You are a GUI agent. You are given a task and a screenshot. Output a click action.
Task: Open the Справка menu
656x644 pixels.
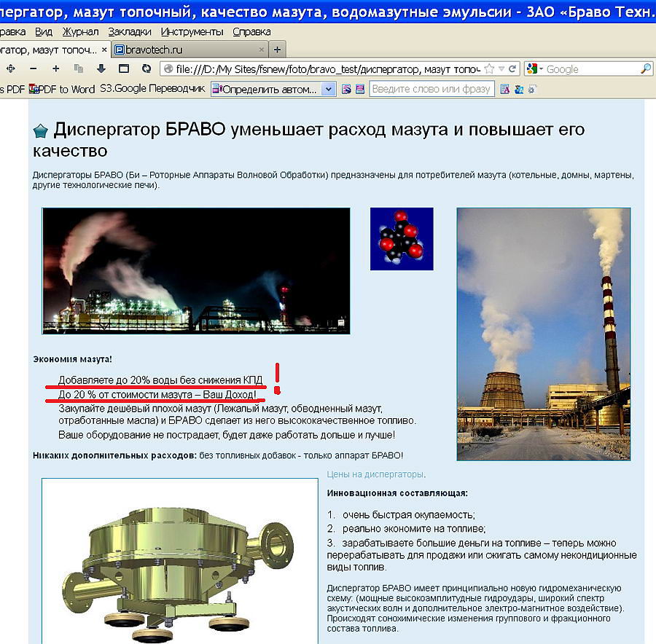click(251, 32)
